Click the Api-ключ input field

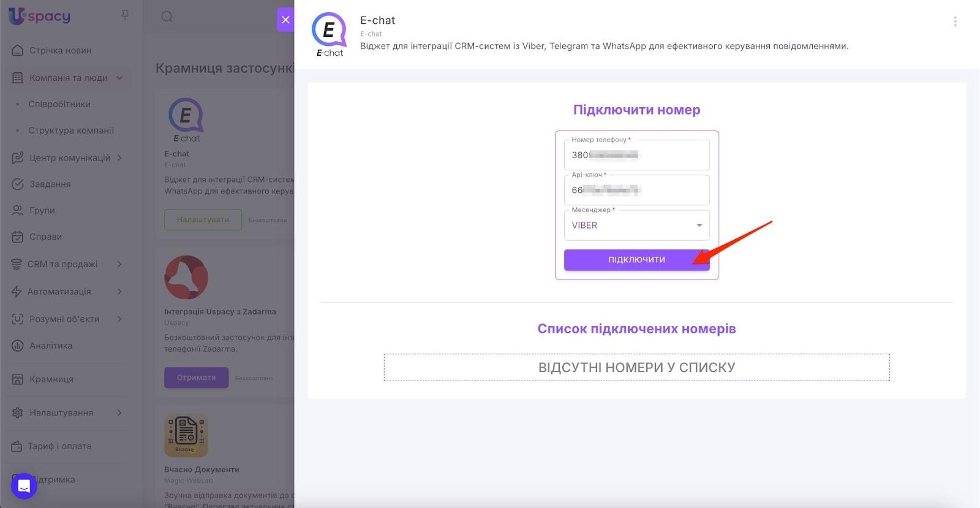pos(636,190)
